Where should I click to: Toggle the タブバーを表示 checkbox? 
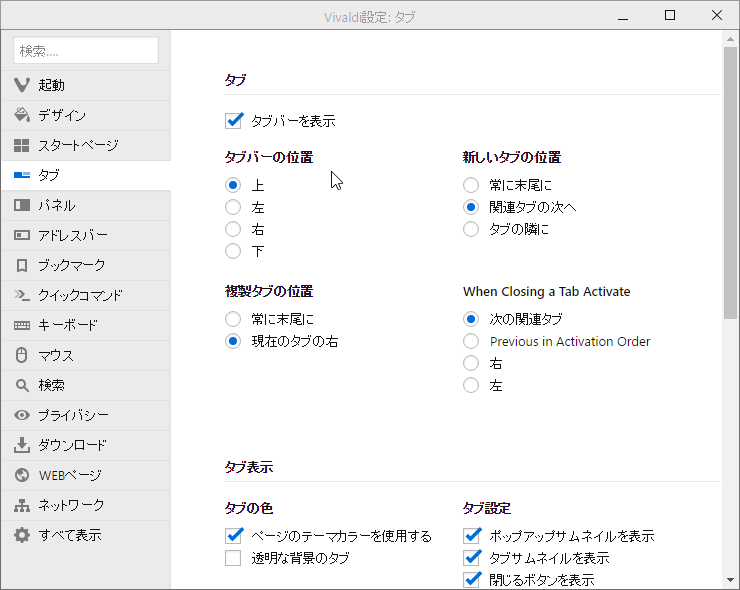click(x=234, y=121)
